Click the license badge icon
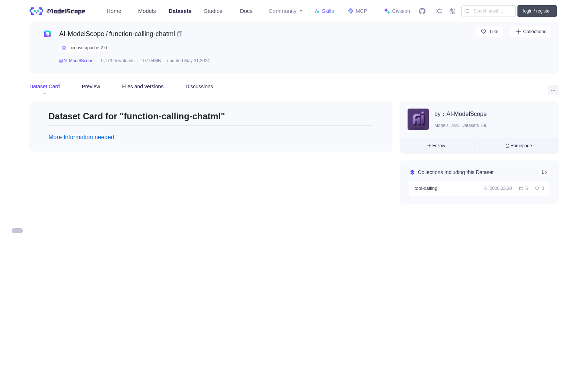Viewport: 588px width, 368px height. [64, 48]
